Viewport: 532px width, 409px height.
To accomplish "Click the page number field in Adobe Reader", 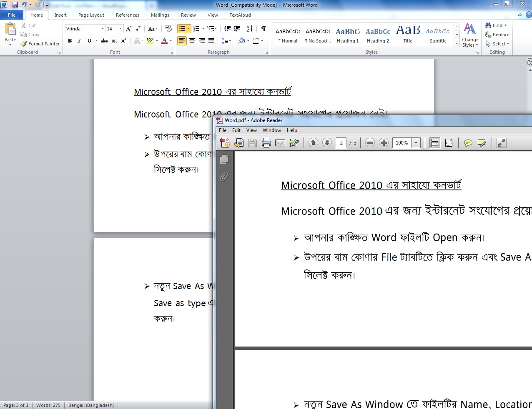I will click(341, 143).
